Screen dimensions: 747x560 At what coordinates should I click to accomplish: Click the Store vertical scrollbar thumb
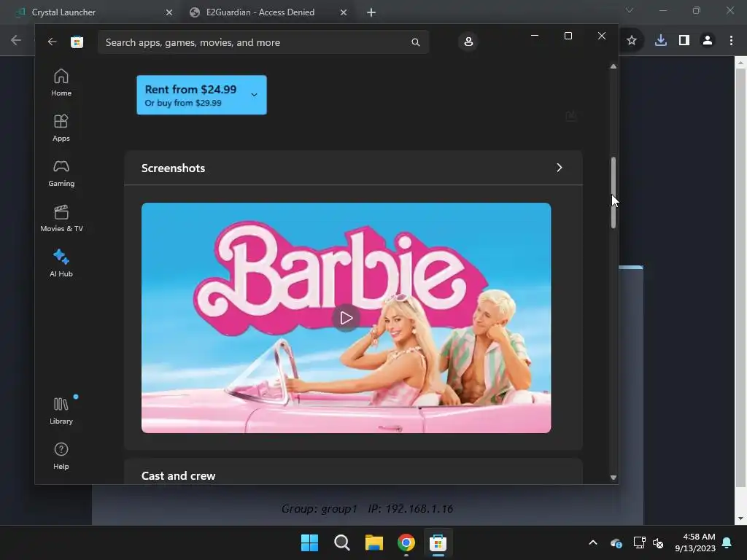coord(613,192)
